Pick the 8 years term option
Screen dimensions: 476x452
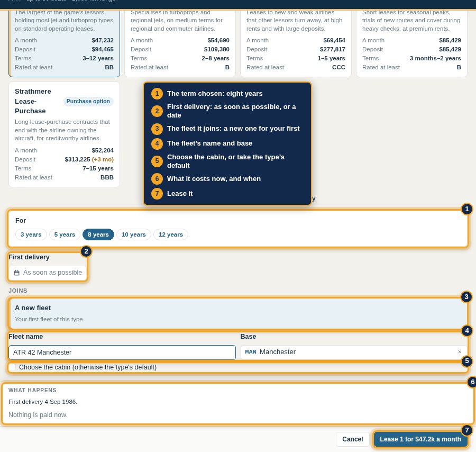tap(98, 234)
